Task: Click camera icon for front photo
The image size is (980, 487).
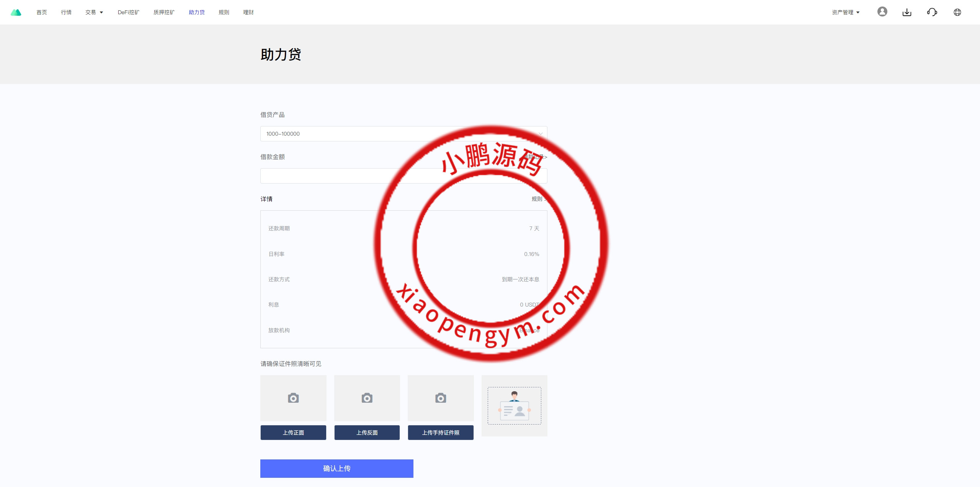Action: coord(293,398)
